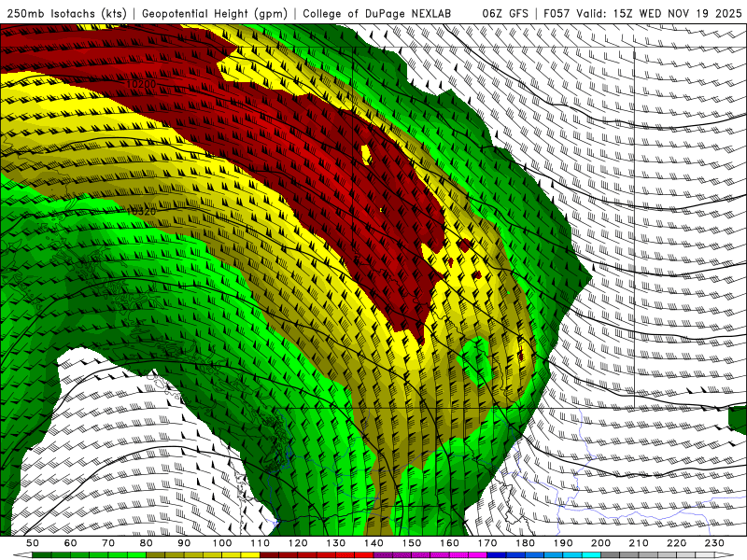Click the '06Z GFS' model run text
Image resolution: width=747 pixels, height=560 pixels.
click(505, 13)
